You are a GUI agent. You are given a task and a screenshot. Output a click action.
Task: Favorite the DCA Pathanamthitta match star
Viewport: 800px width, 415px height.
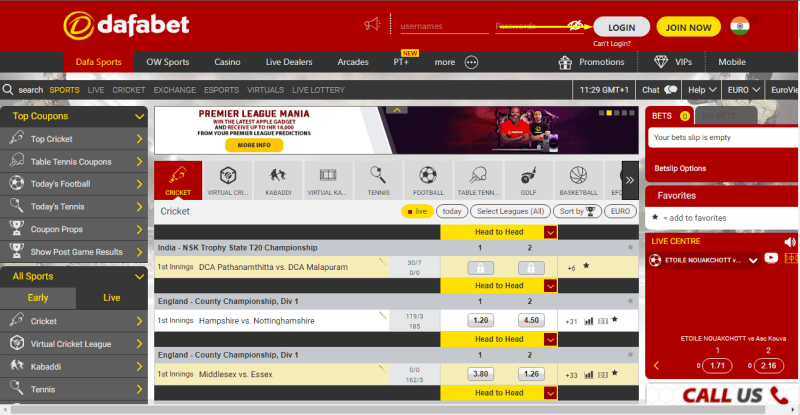coord(586,265)
